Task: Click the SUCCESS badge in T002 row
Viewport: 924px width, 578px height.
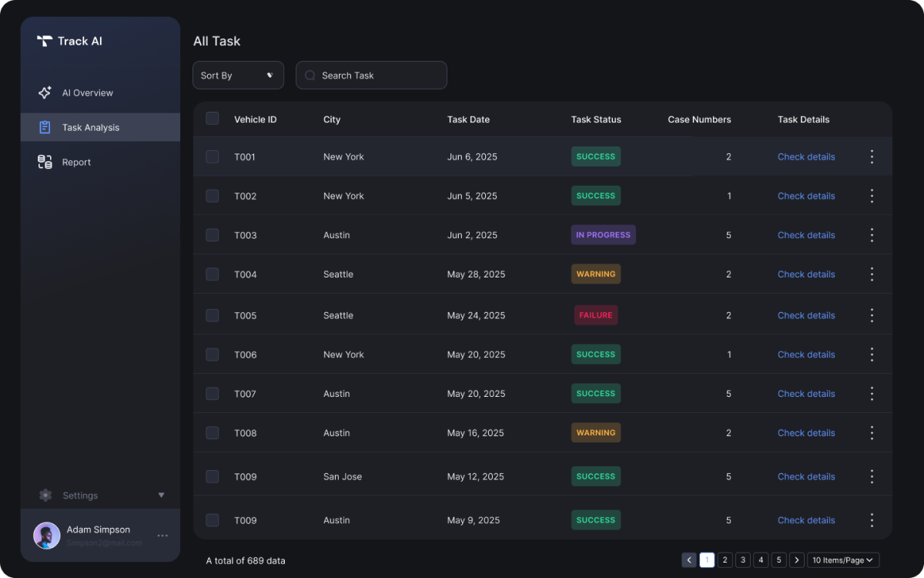Action: click(596, 196)
